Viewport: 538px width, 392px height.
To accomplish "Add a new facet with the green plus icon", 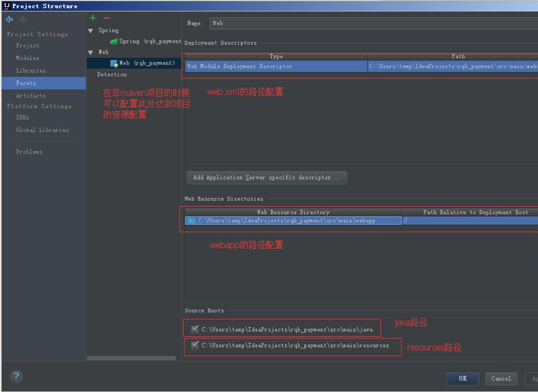I will 93,17.
